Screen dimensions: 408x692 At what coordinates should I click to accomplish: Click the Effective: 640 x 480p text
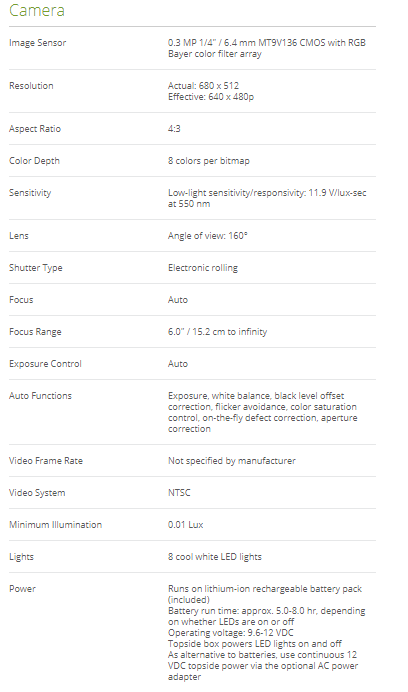(211, 97)
